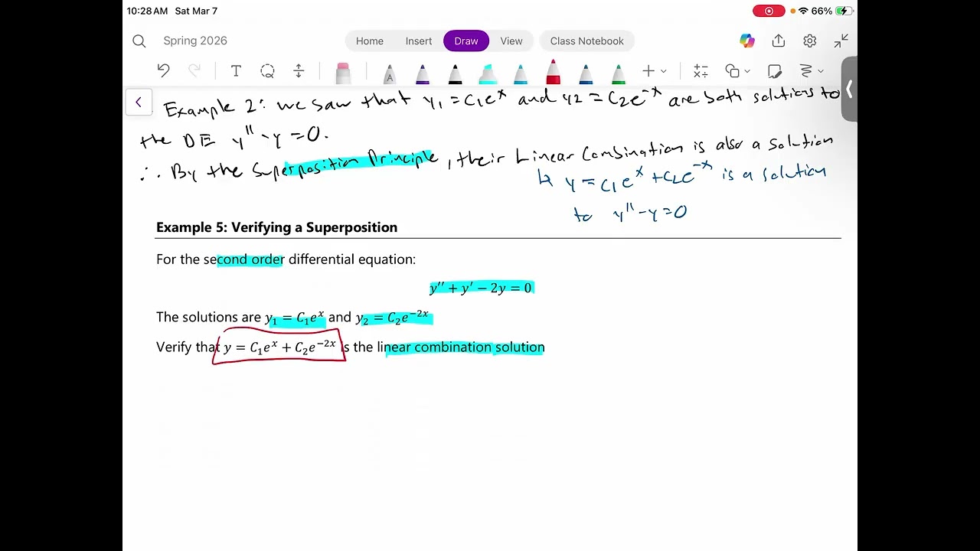The width and height of the screenshot is (980, 551).
Task: Switch to the Home tab
Action: pyautogui.click(x=370, y=41)
